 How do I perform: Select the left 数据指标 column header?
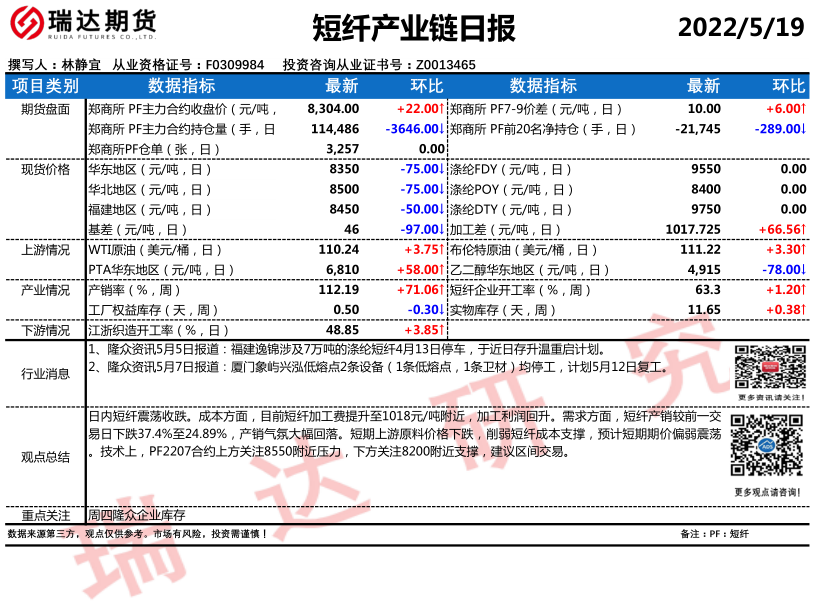[182, 86]
